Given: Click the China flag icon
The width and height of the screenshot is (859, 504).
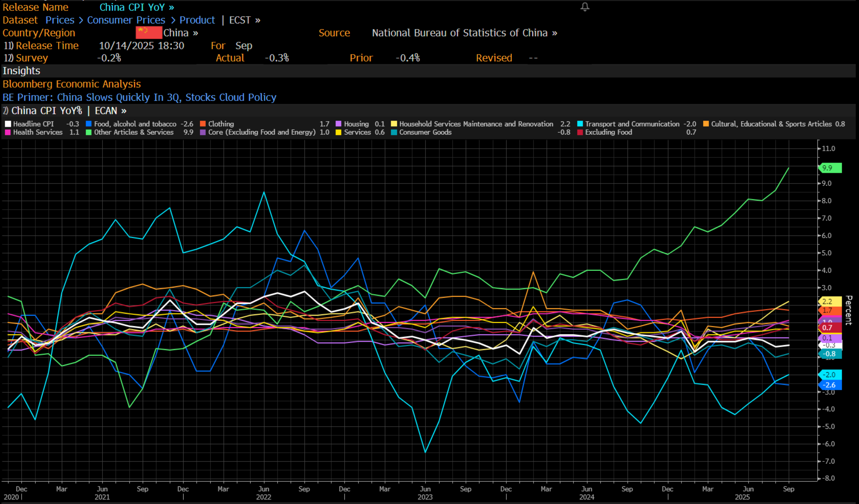Looking at the screenshot, I should point(148,33).
